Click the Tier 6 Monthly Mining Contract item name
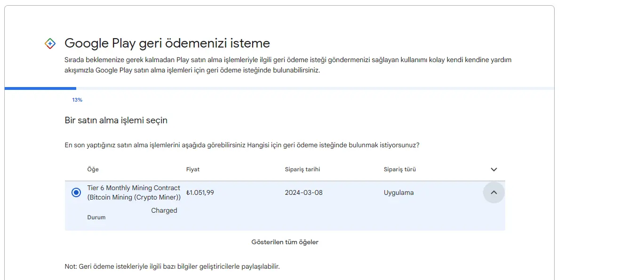644x280 pixels. click(x=134, y=192)
